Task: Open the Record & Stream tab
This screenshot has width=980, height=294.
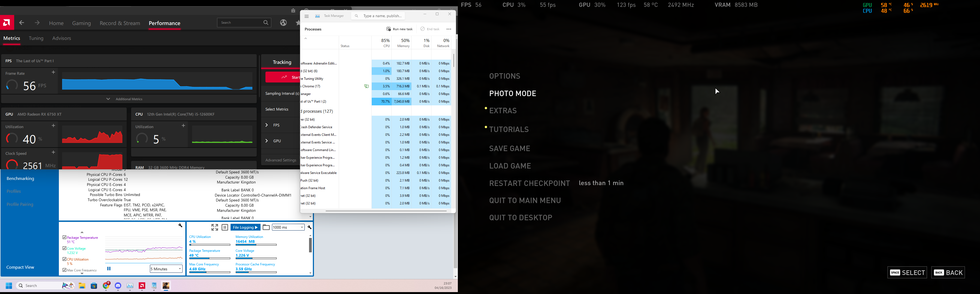Action: [120, 23]
